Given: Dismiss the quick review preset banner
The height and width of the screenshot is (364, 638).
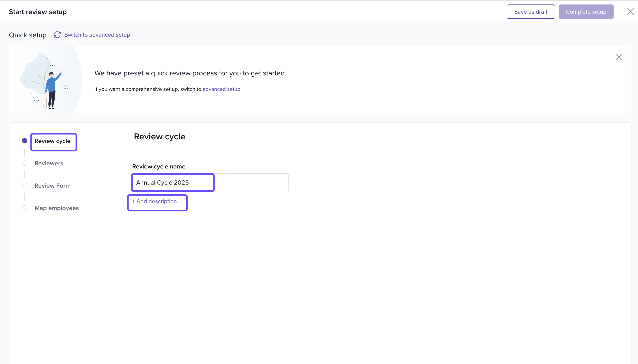Looking at the screenshot, I should (619, 57).
